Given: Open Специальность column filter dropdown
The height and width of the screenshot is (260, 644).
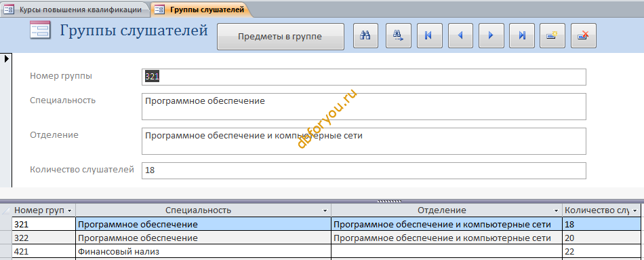Looking at the screenshot, I should click(x=325, y=210).
